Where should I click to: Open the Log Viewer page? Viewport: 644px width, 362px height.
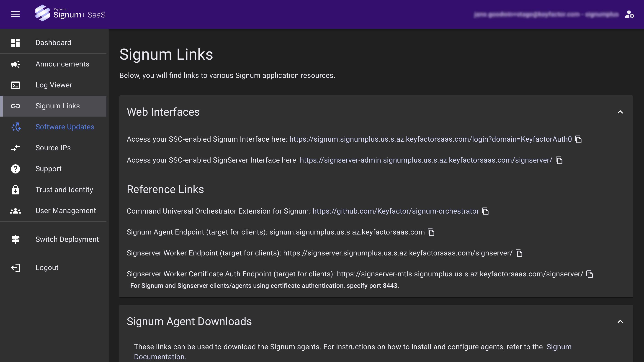click(x=53, y=85)
